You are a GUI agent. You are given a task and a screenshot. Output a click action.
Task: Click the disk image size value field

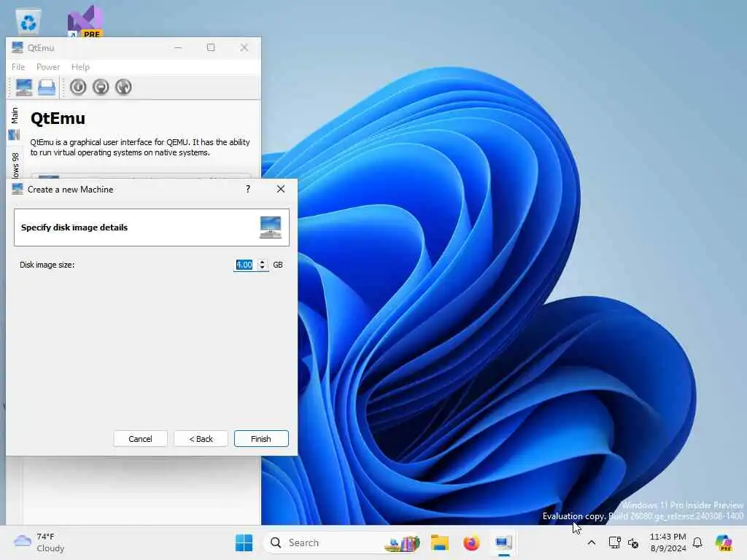coord(245,265)
